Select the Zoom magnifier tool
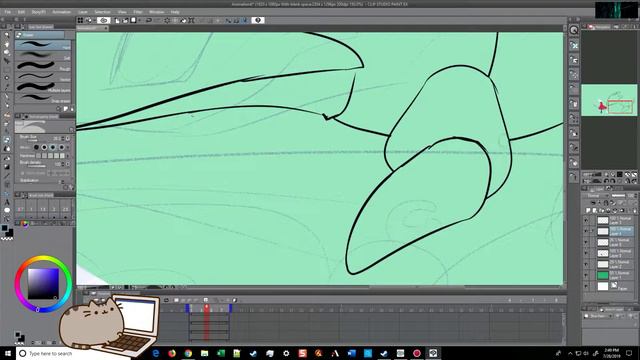 point(7,35)
